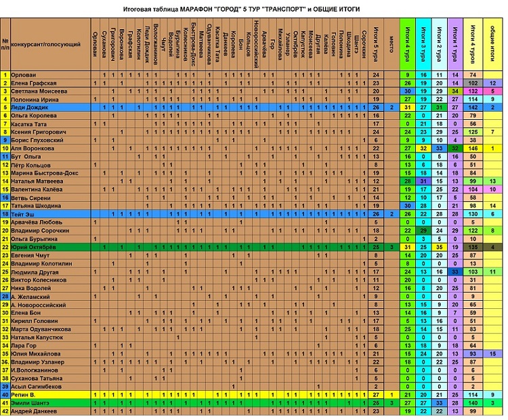
Task: Select total '130' in Тейт Эш row
Action: 473,214
